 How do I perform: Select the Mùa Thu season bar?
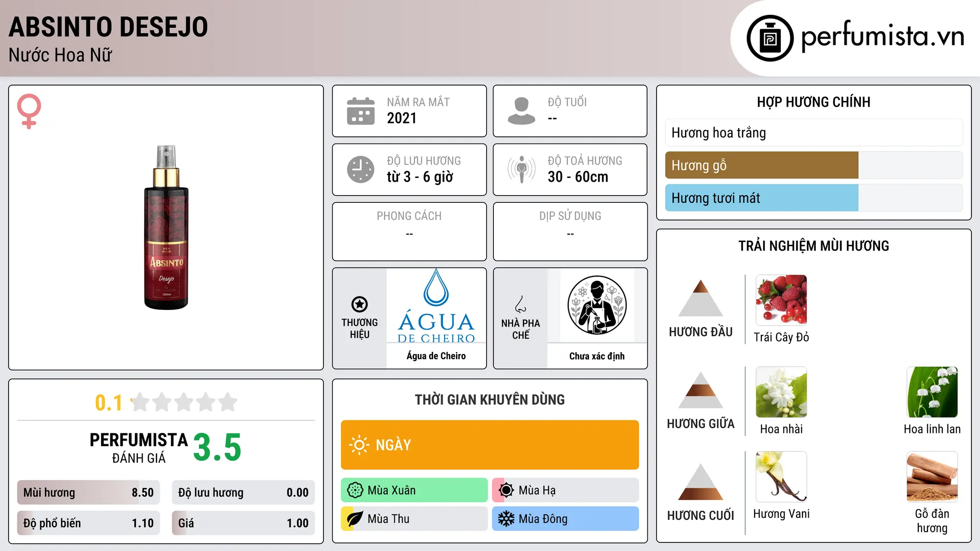pyautogui.click(x=414, y=519)
